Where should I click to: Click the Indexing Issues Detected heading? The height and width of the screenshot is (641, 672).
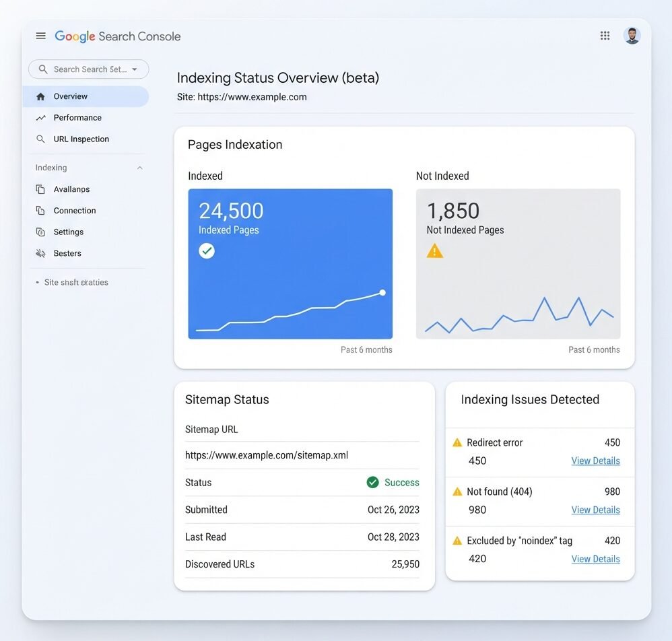pyautogui.click(x=530, y=399)
